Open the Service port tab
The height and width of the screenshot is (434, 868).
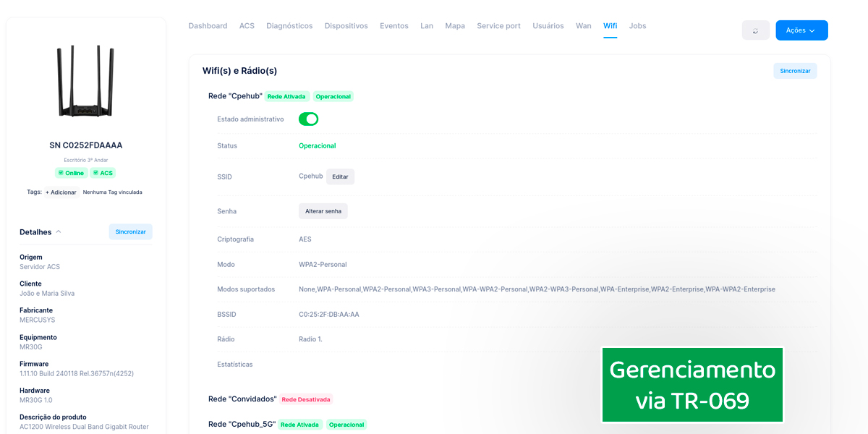(498, 26)
